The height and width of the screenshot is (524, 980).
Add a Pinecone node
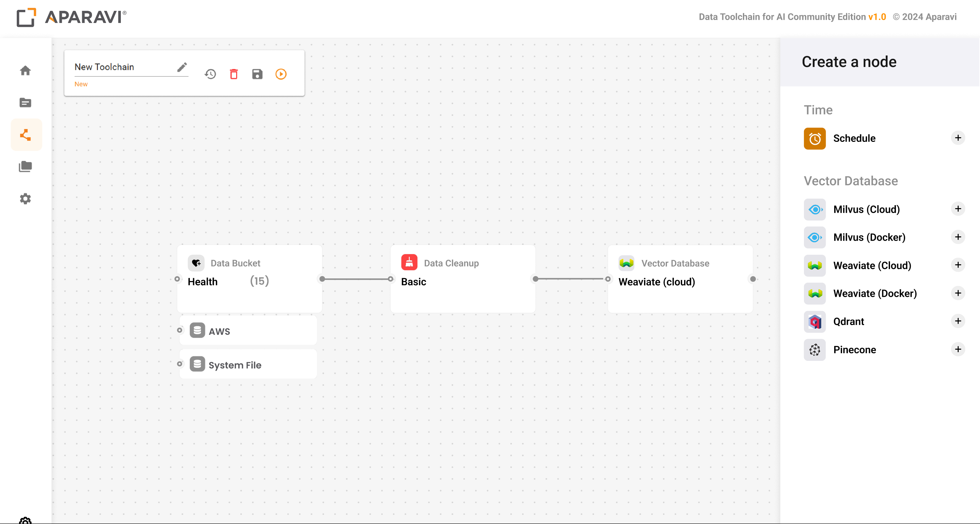coord(958,349)
